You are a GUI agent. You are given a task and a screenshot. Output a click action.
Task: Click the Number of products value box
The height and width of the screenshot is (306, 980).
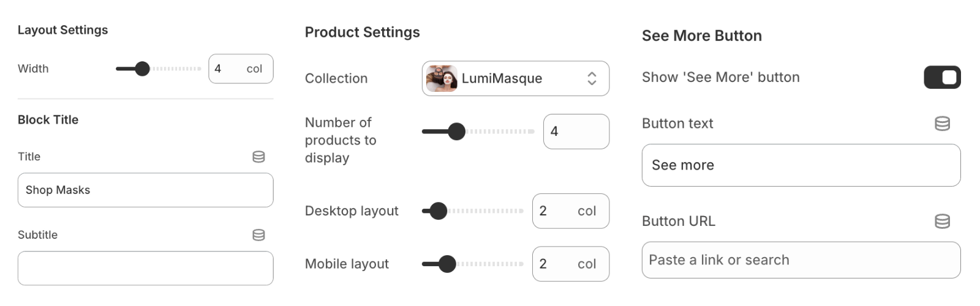click(x=576, y=132)
